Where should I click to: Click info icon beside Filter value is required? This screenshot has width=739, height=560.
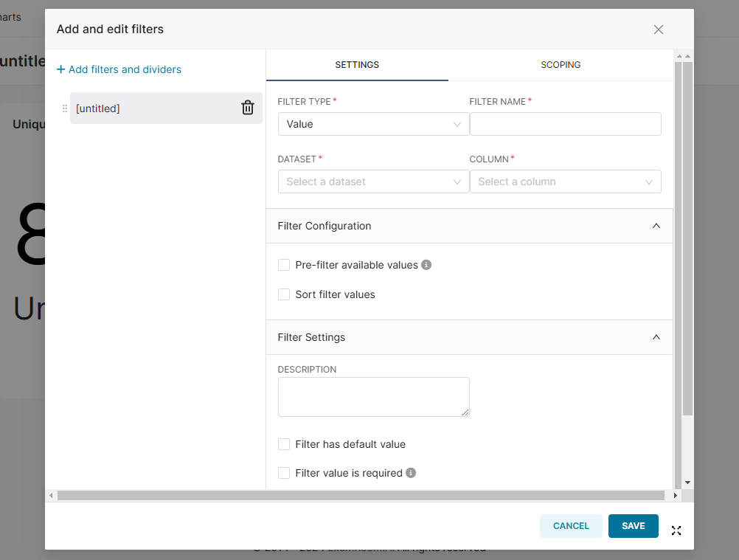pos(411,473)
